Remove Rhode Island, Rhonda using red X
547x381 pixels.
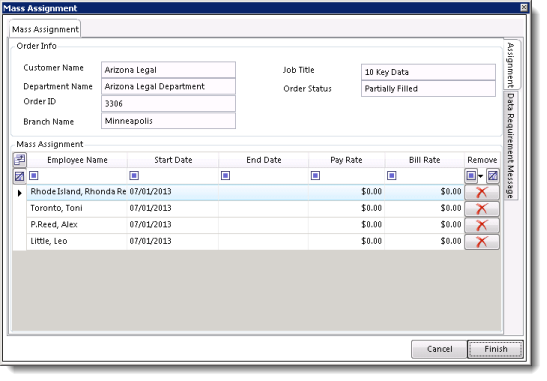pos(482,192)
